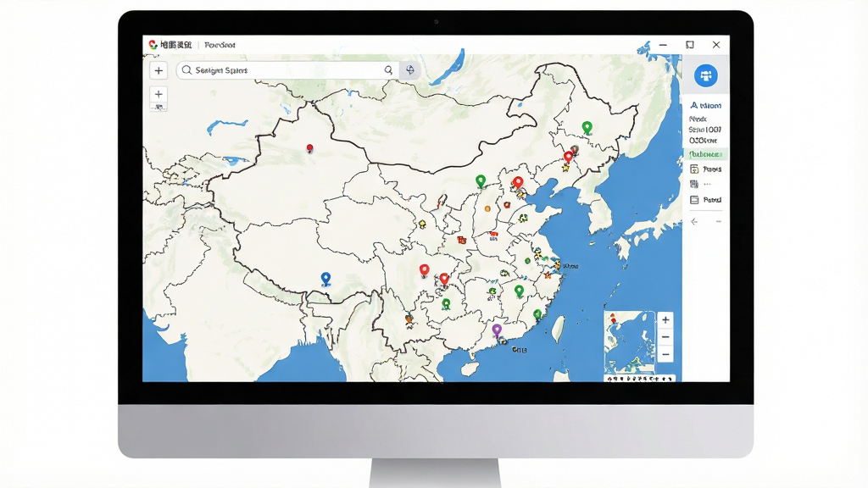Click the grid icon row with the ellipsis
The image size is (868, 488).
(700, 184)
